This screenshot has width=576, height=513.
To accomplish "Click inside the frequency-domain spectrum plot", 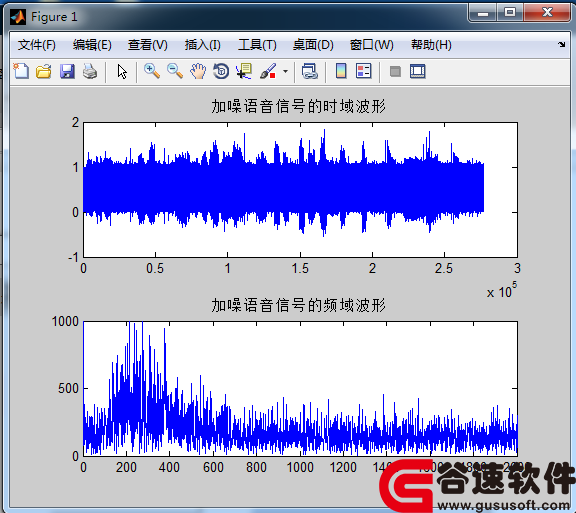I will click(300, 388).
